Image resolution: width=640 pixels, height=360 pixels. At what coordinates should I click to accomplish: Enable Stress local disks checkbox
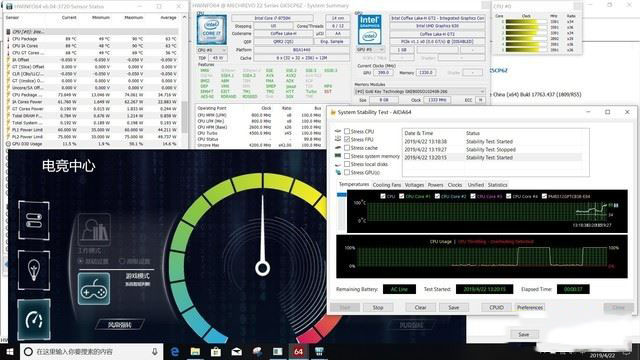point(347,164)
